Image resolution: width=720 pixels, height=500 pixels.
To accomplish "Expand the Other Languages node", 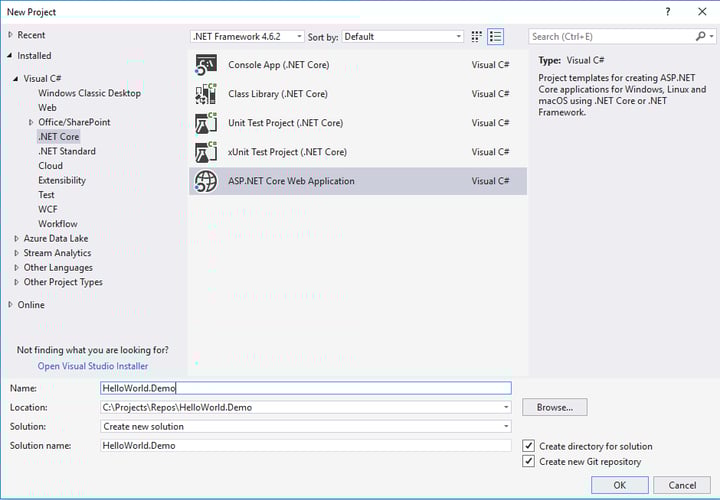I will 16,268.
